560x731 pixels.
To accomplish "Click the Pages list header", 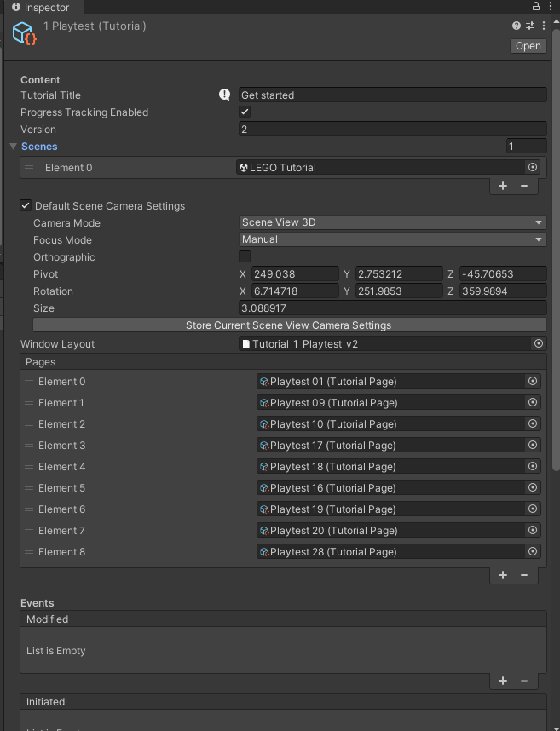I will coord(283,362).
